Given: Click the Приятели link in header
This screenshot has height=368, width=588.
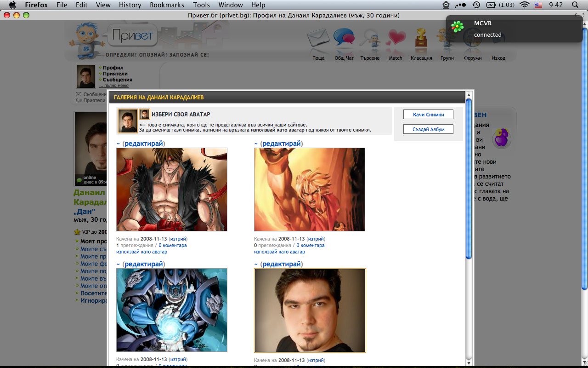Looking at the screenshot, I should click(x=115, y=74).
